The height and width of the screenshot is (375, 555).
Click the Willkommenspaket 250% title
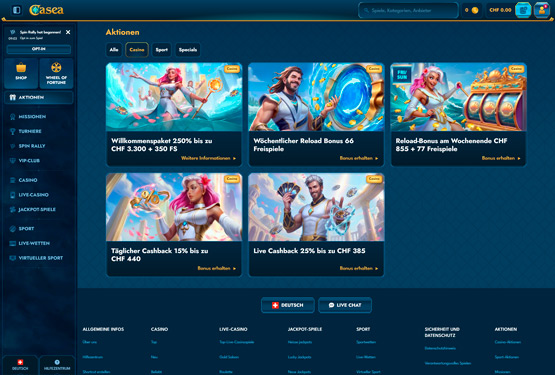coord(162,145)
